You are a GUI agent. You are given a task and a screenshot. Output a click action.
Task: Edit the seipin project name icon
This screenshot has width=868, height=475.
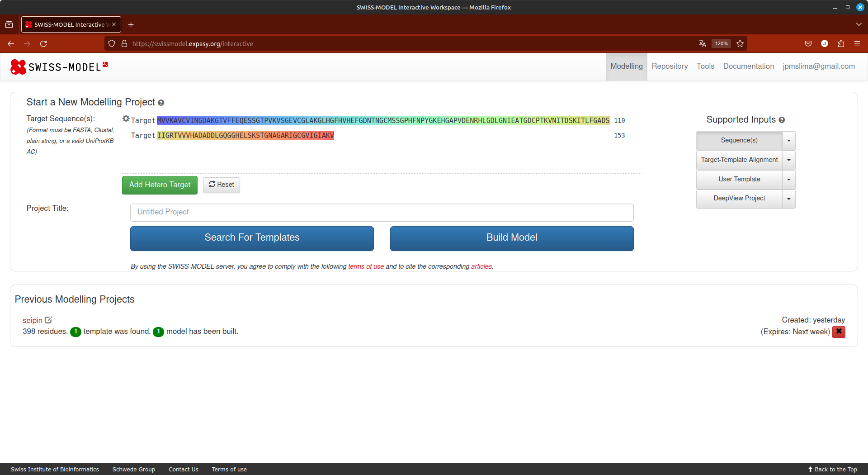pos(48,320)
